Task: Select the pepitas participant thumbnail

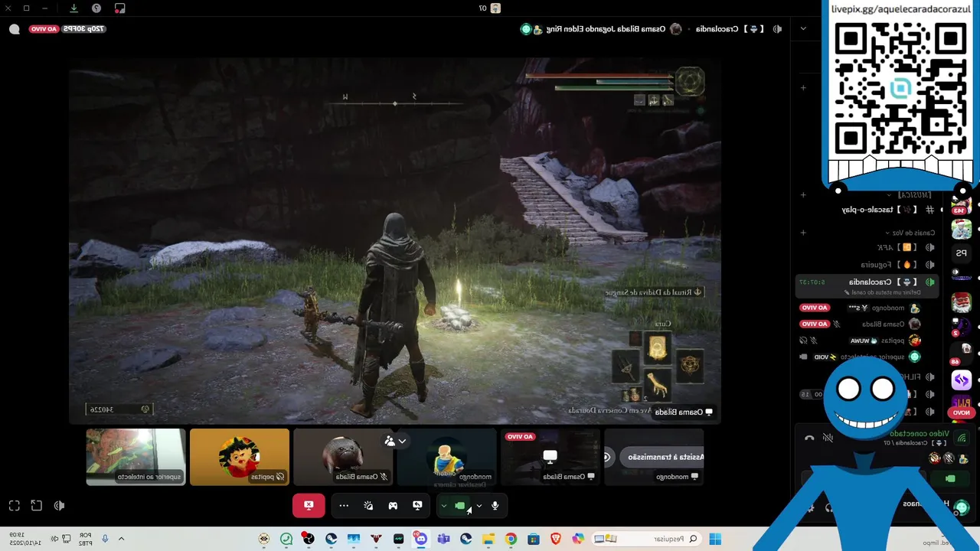Action: pos(240,457)
